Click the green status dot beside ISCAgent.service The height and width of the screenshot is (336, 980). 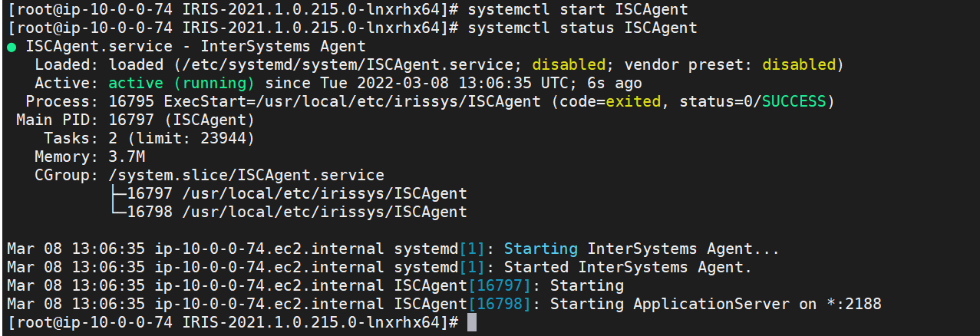coord(12,48)
